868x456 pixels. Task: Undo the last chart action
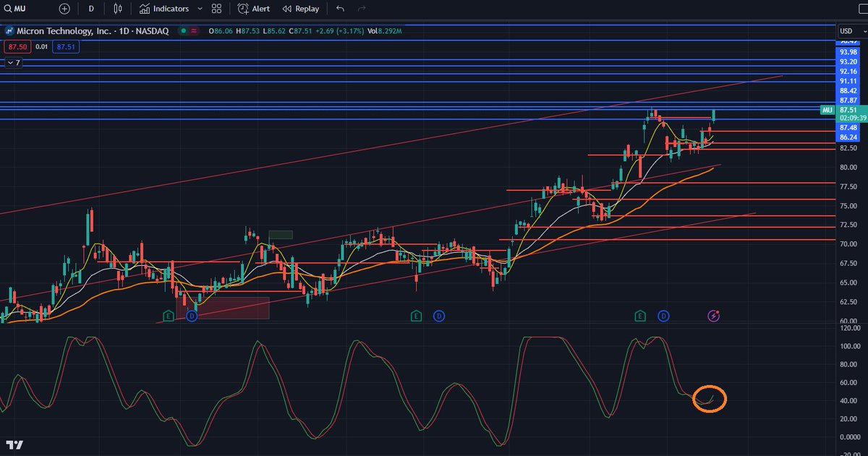(x=339, y=9)
